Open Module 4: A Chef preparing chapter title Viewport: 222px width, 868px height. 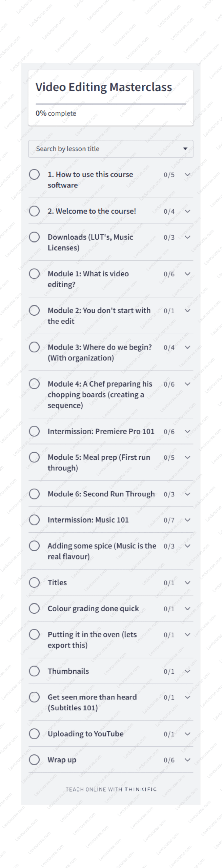coord(100,394)
